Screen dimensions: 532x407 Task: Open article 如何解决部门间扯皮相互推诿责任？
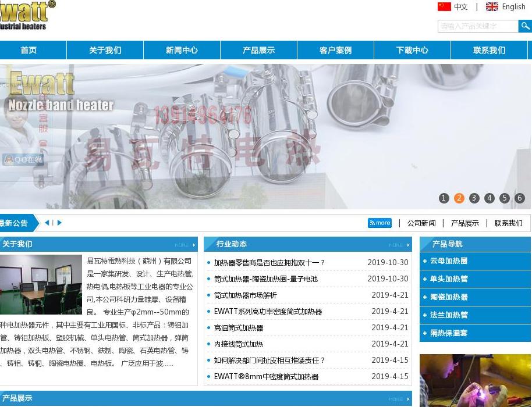269,360
